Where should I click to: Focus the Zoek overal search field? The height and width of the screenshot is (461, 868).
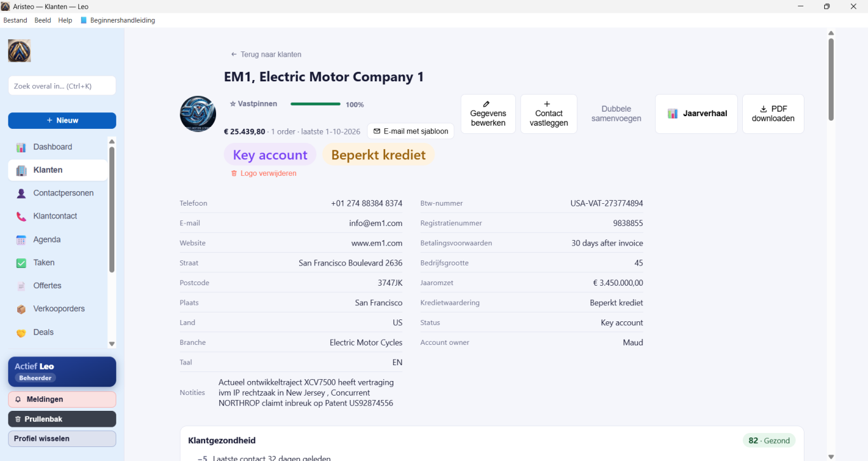[62, 86]
